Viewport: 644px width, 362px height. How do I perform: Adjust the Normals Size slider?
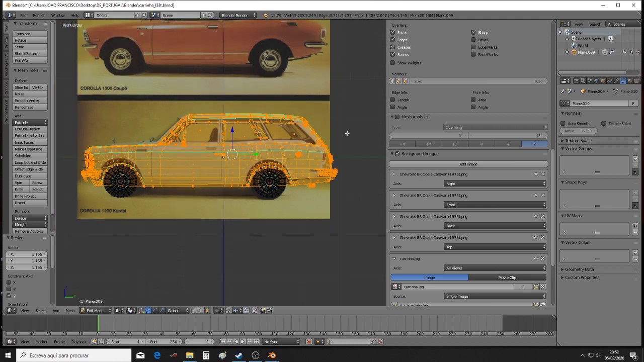[x=478, y=81]
